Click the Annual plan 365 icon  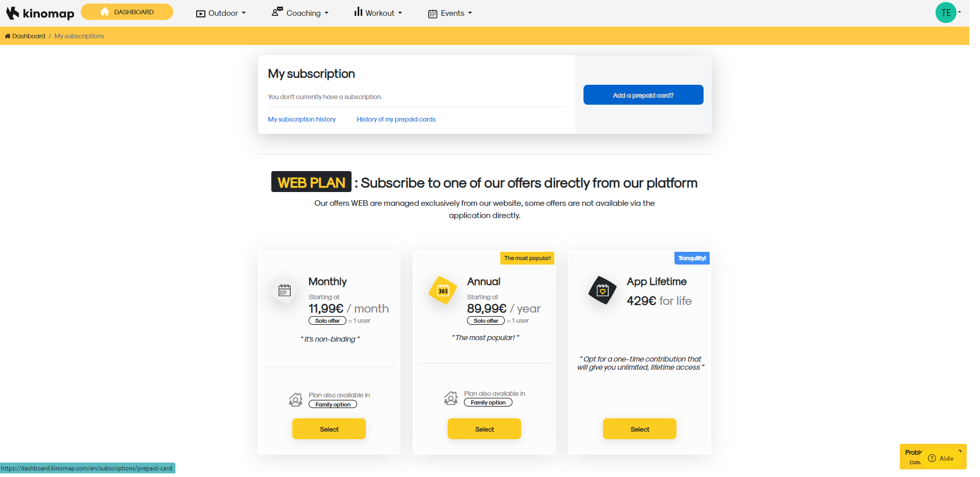pos(443,291)
